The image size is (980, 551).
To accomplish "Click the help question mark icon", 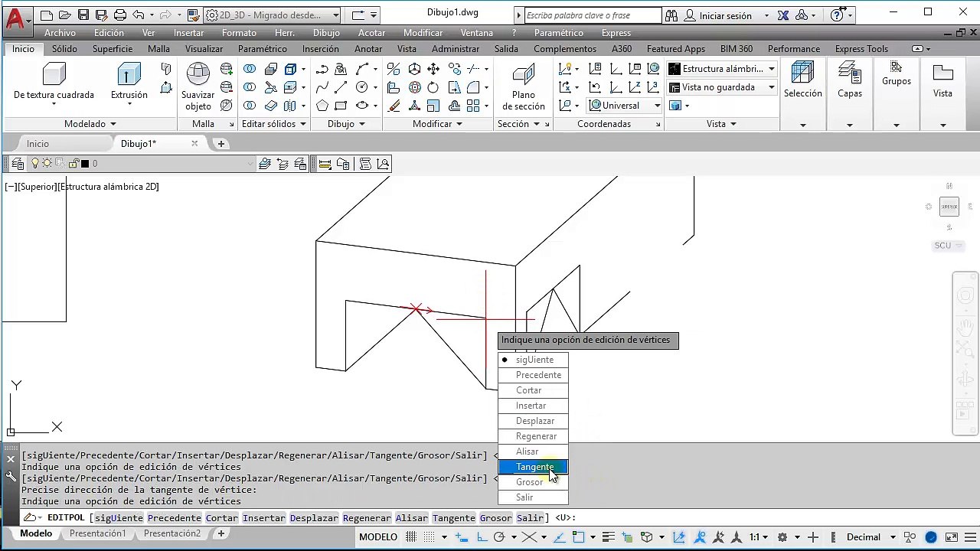I will pyautogui.click(x=837, y=15).
